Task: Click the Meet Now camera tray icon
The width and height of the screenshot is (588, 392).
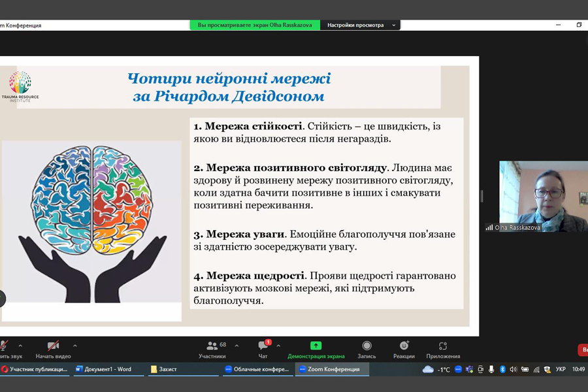Action: tap(480, 370)
